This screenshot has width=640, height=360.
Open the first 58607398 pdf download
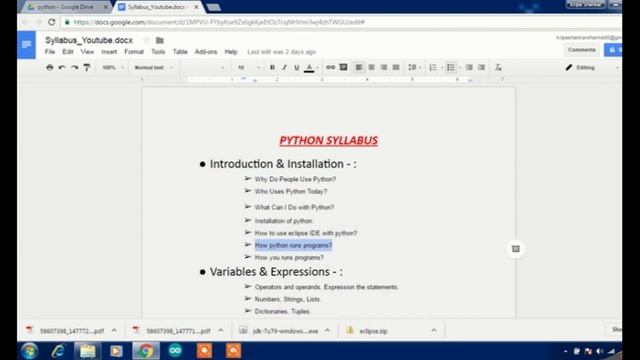[x=65, y=331]
